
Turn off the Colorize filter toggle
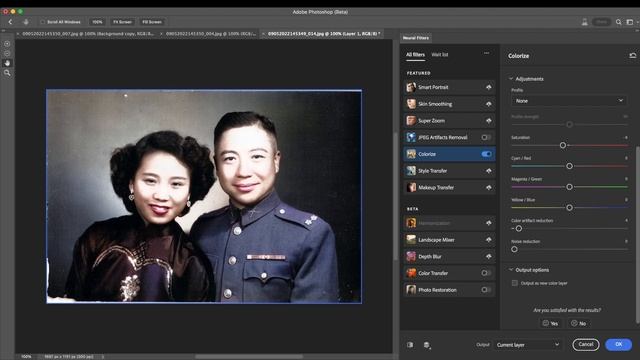coord(486,154)
